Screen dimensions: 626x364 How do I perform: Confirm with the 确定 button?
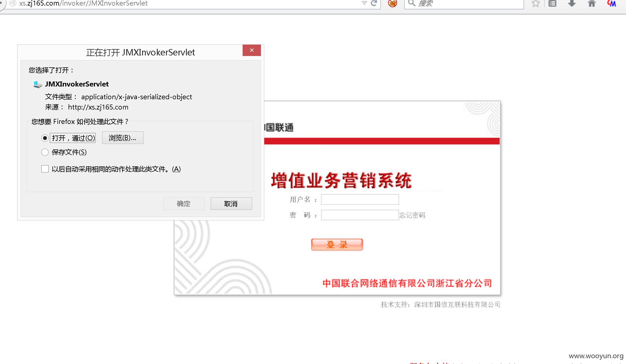184,204
